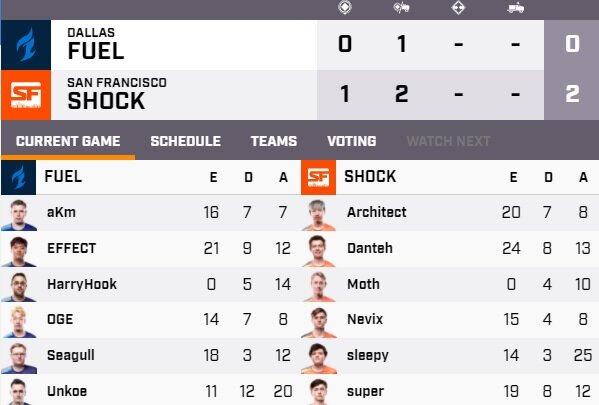Select the Current Game tab
599x405 pixels.
68,141
